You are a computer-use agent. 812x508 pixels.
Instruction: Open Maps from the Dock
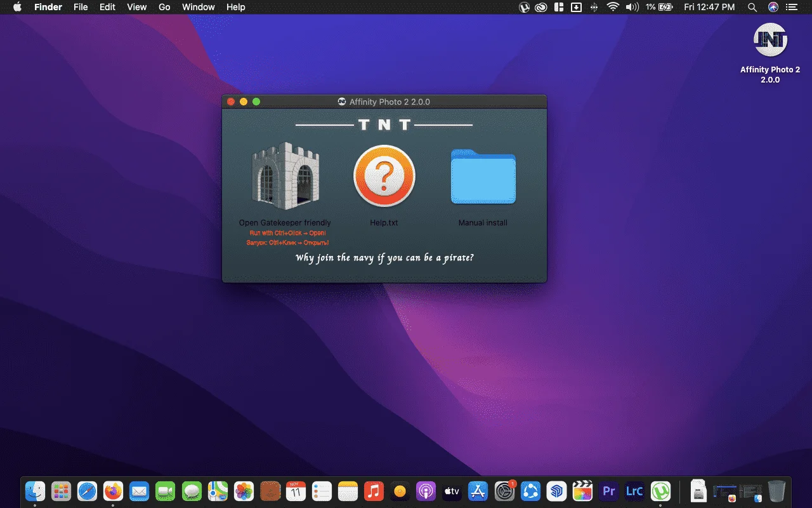click(x=218, y=491)
